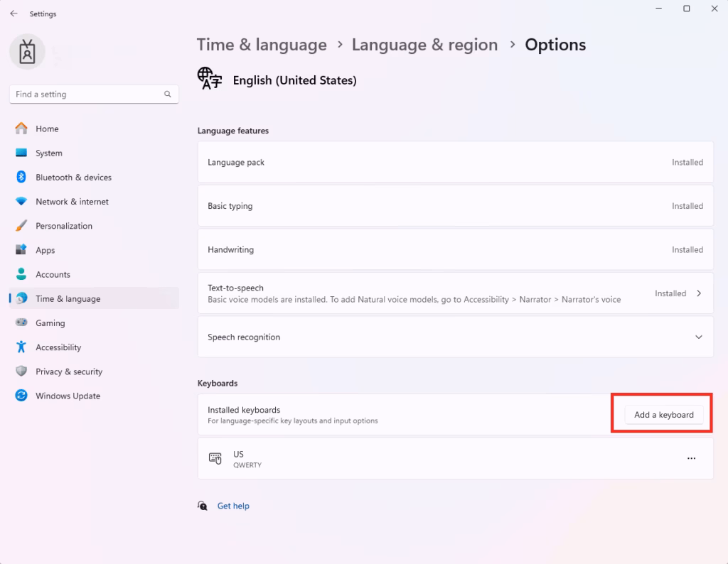The height and width of the screenshot is (564, 728).
Task: Select Network & internet in the sidebar
Action: (94, 201)
